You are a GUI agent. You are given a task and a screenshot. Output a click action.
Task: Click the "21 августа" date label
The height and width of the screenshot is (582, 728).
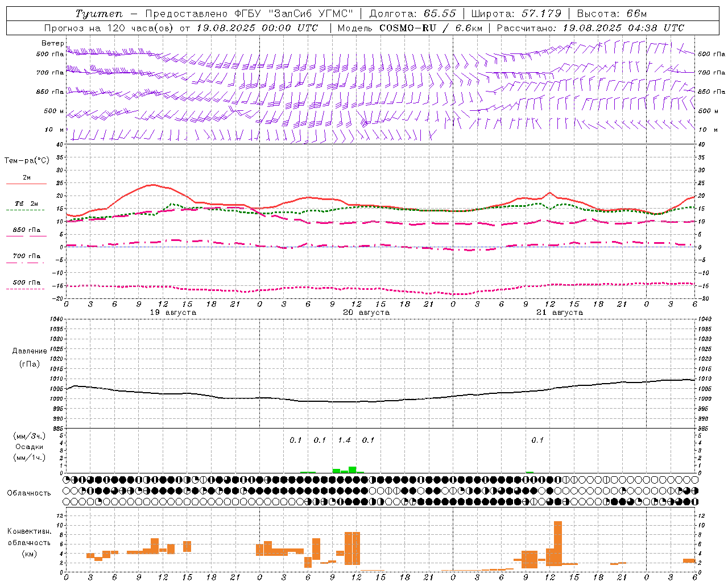coord(560,313)
